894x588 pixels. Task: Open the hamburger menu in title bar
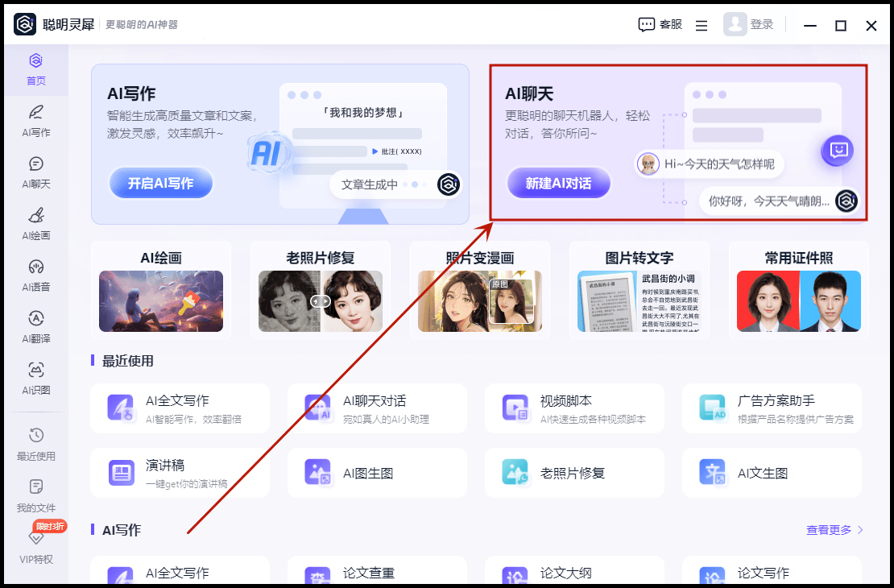pos(702,26)
